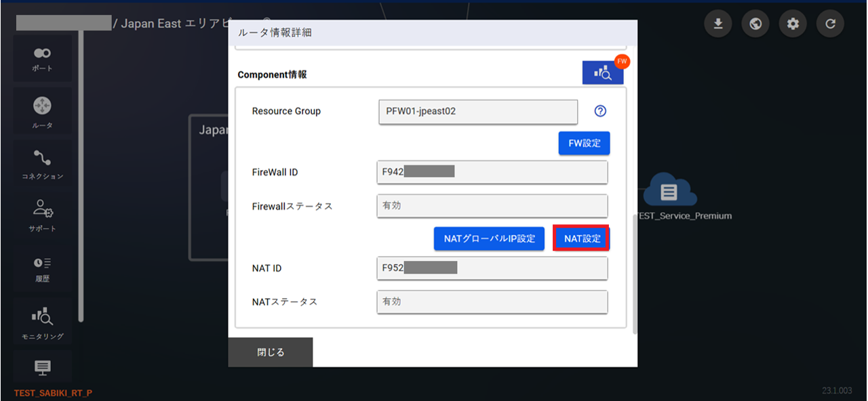Screen dimensions: 868x401
Task: Click the FireWall ID field
Action: [x=492, y=172]
